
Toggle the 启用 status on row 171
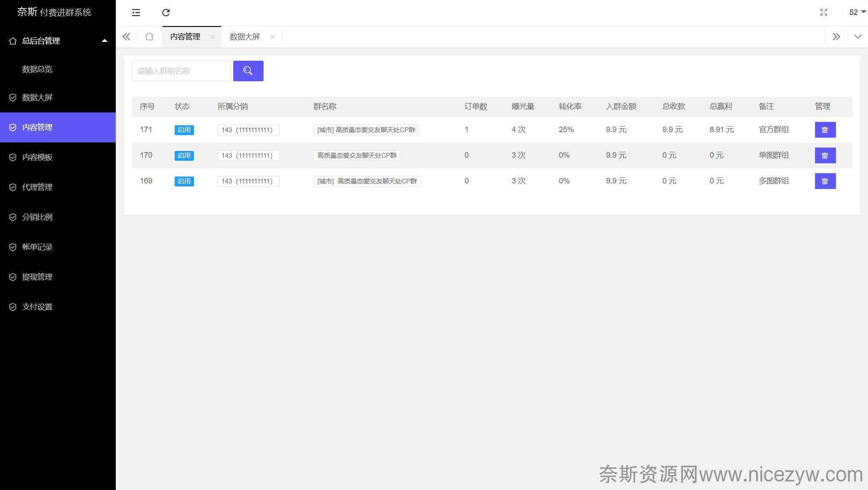[184, 130]
